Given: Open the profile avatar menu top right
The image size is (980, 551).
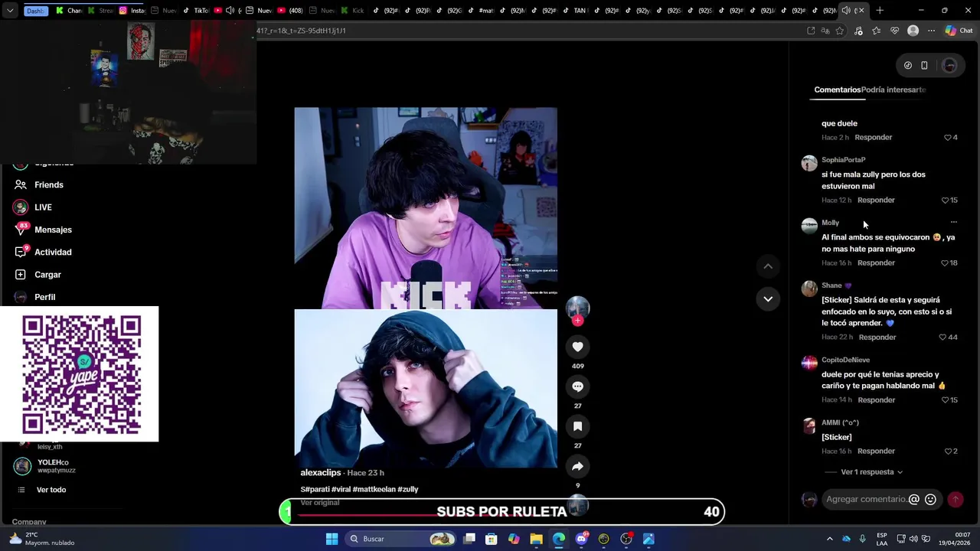Looking at the screenshot, I should pos(949,65).
